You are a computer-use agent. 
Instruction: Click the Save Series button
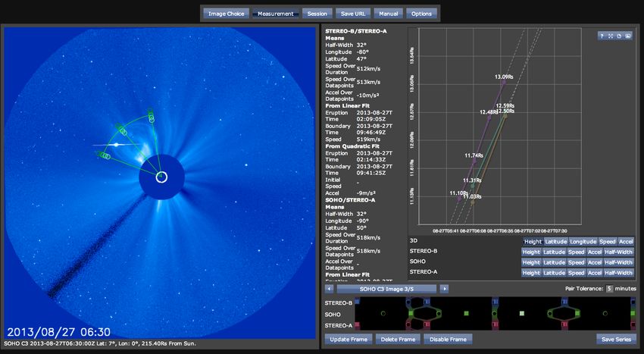tap(616, 339)
